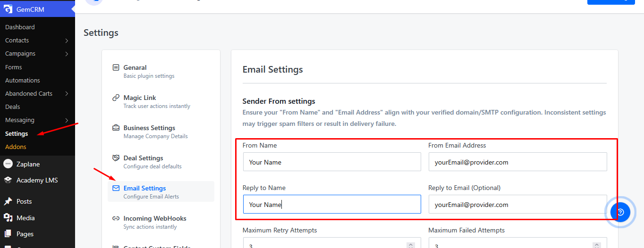Select the Email Settings tab
The image size is (644, 248).
161,191
